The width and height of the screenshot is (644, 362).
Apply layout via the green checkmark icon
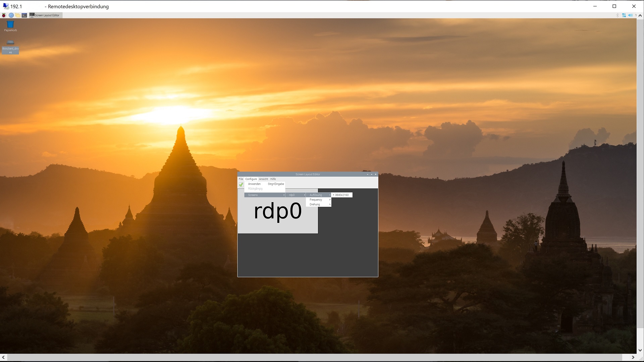[x=241, y=184]
